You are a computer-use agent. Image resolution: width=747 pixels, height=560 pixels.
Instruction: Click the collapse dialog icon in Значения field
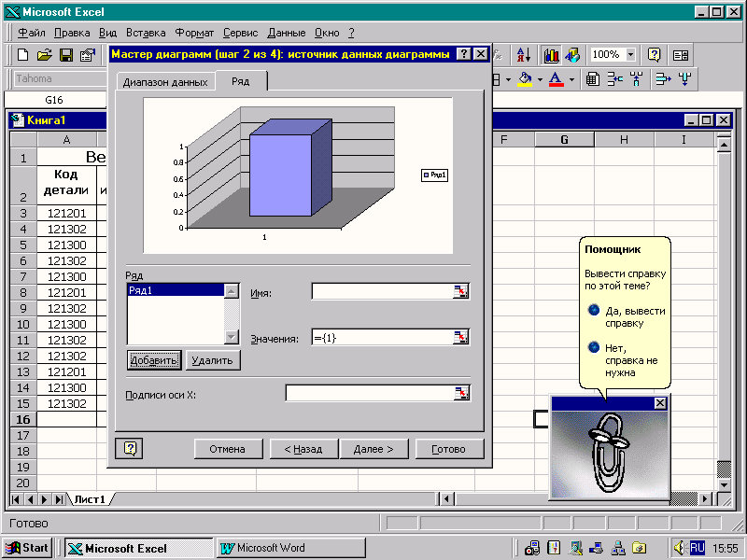[460, 338]
